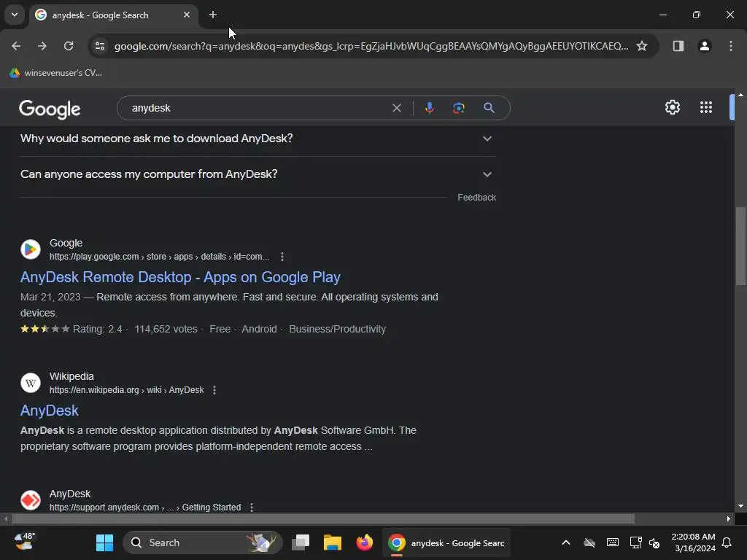Viewport: 747px width, 560px height.
Task: Submit search with magnifier icon
Action: coord(489,108)
